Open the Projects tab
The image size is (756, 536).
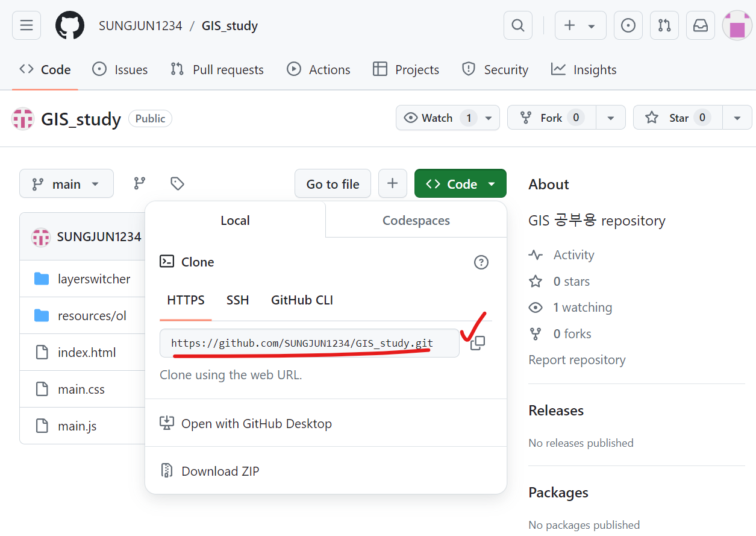[406, 70]
